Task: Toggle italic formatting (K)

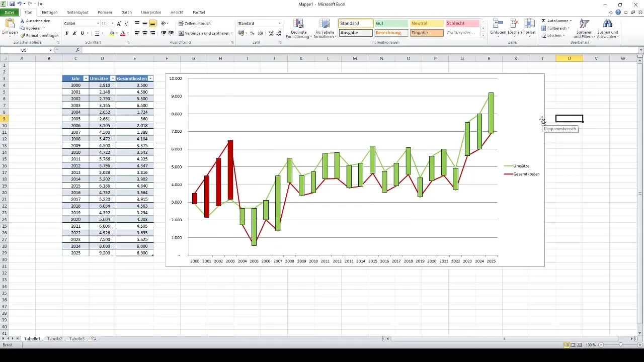Action: point(74,33)
